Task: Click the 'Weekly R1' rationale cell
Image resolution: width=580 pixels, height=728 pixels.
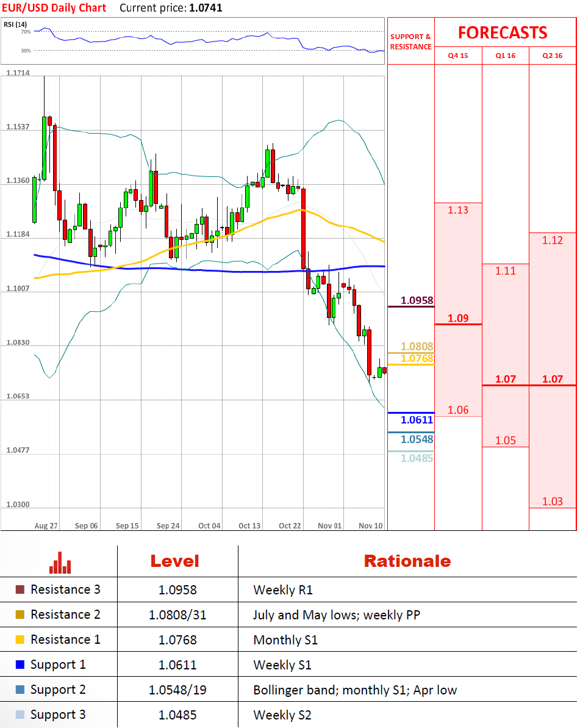Action: (x=283, y=590)
